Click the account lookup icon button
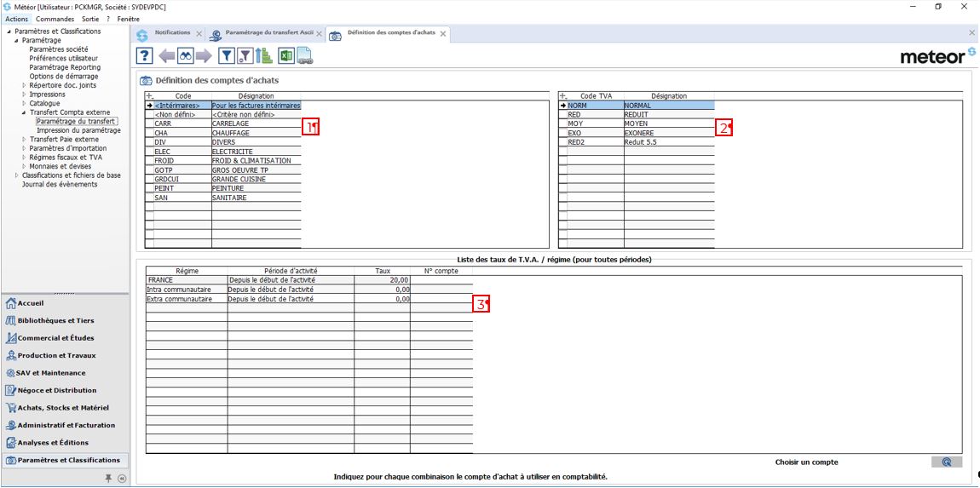980x488 pixels. 946,462
